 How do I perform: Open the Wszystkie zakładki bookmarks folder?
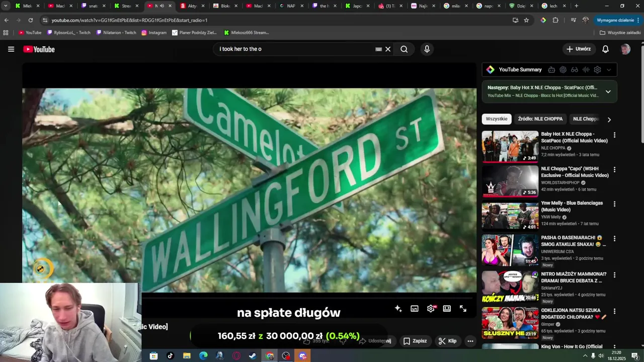click(620, 33)
